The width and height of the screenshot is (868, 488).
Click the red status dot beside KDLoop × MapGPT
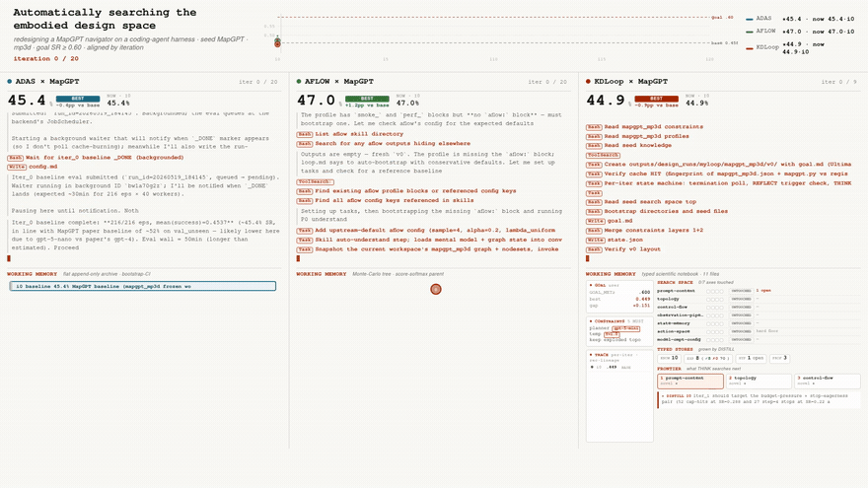[x=588, y=81]
